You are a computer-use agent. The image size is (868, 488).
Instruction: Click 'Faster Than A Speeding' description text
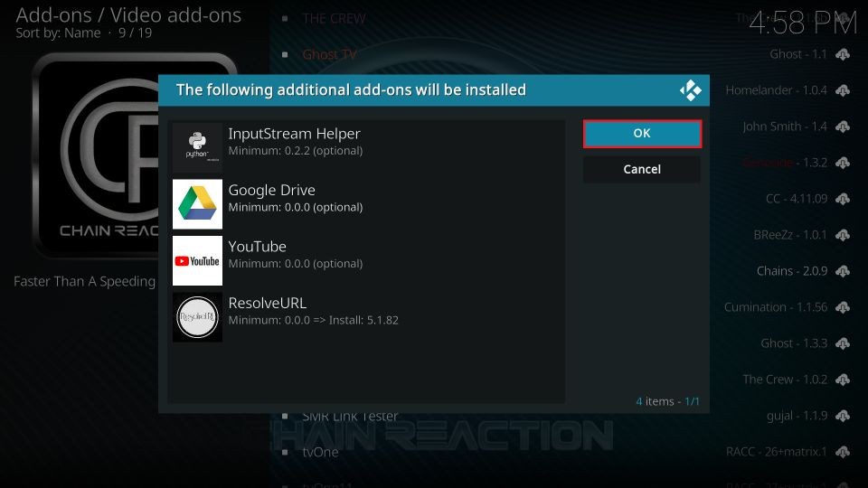pos(85,282)
